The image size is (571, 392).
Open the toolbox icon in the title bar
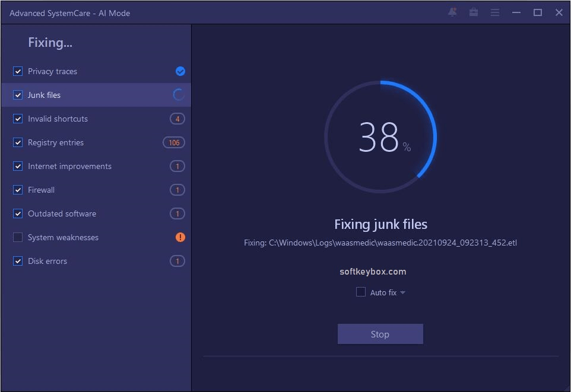click(x=473, y=12)
